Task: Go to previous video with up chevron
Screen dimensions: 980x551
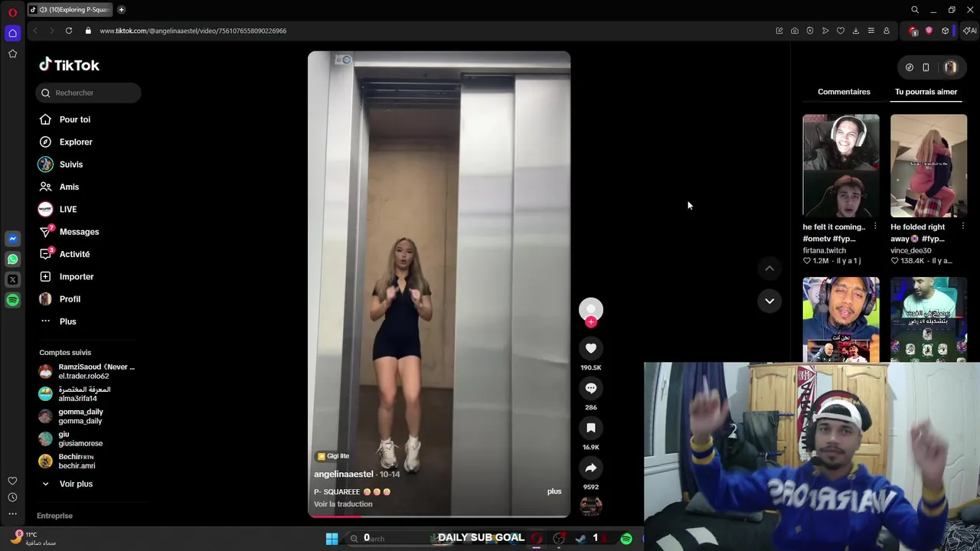Action: click(x=769, y=268)
